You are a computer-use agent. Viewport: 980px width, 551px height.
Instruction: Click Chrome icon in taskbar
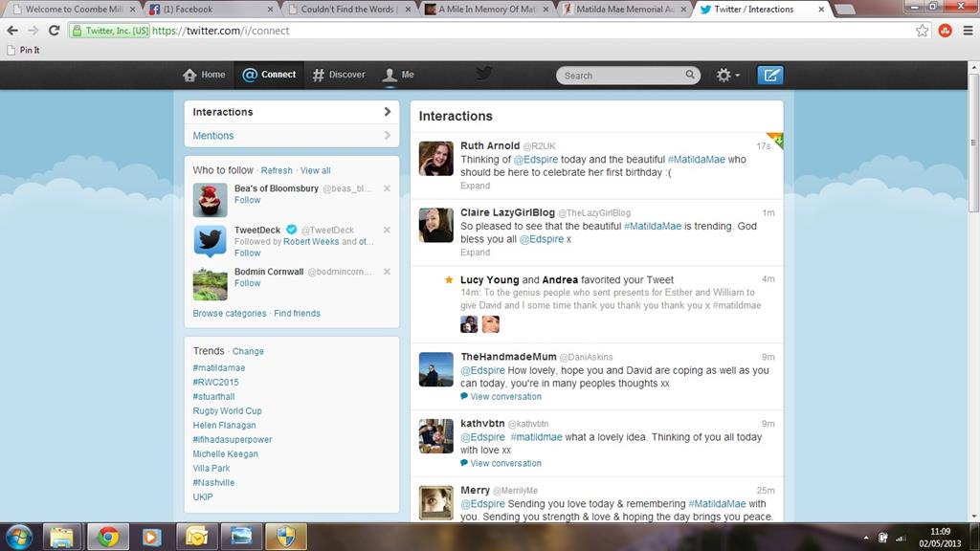107,538
